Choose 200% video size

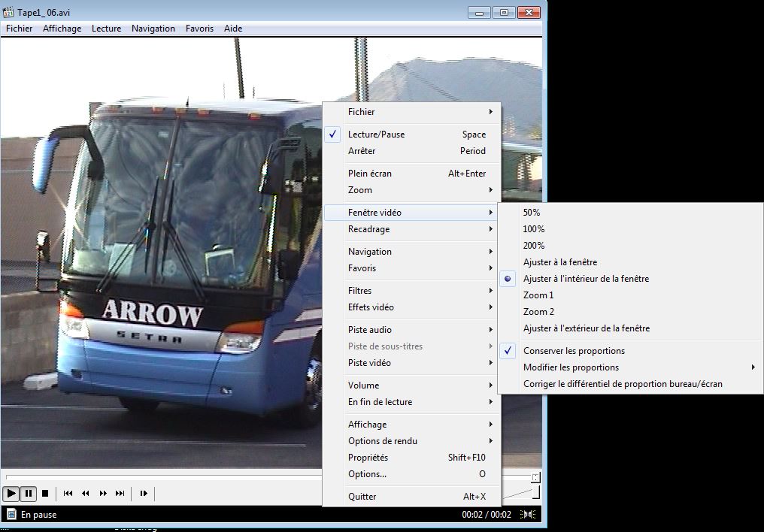[534, 246]
